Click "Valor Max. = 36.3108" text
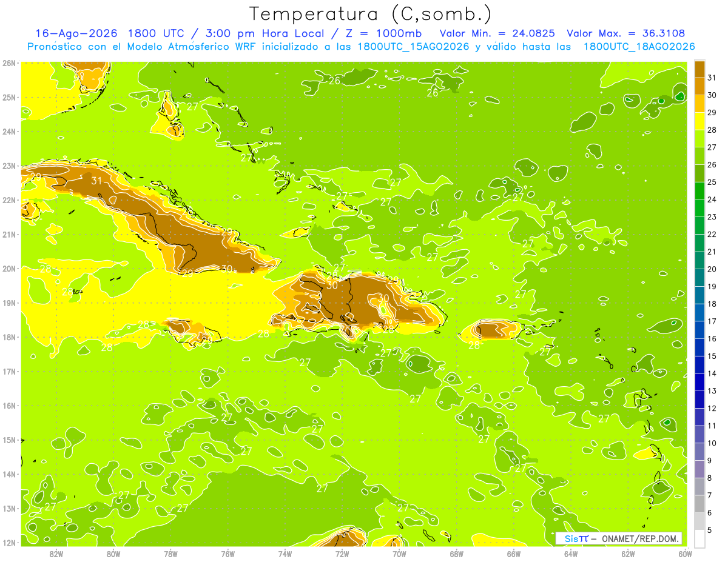 [x=626, y=33]
